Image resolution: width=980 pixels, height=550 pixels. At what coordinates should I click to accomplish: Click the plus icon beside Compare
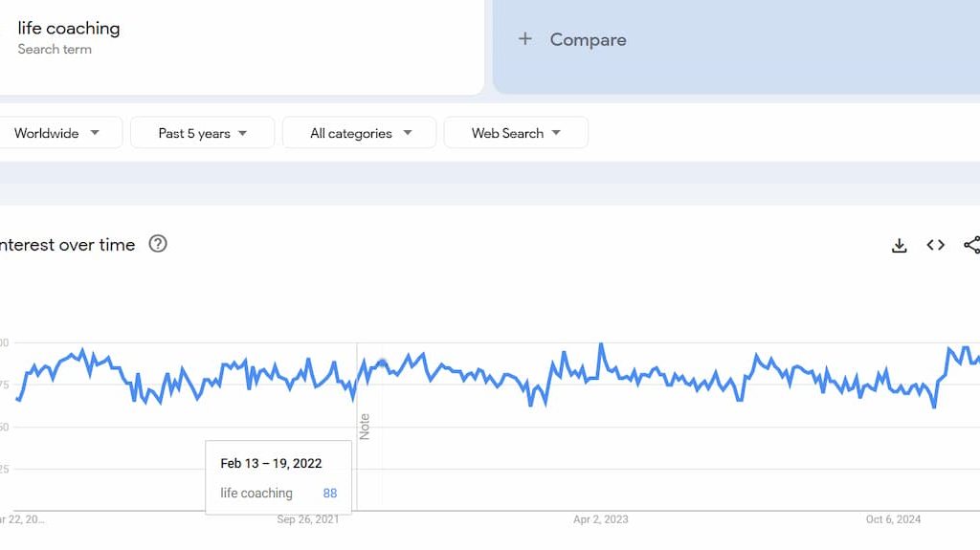tap(524, 39)
